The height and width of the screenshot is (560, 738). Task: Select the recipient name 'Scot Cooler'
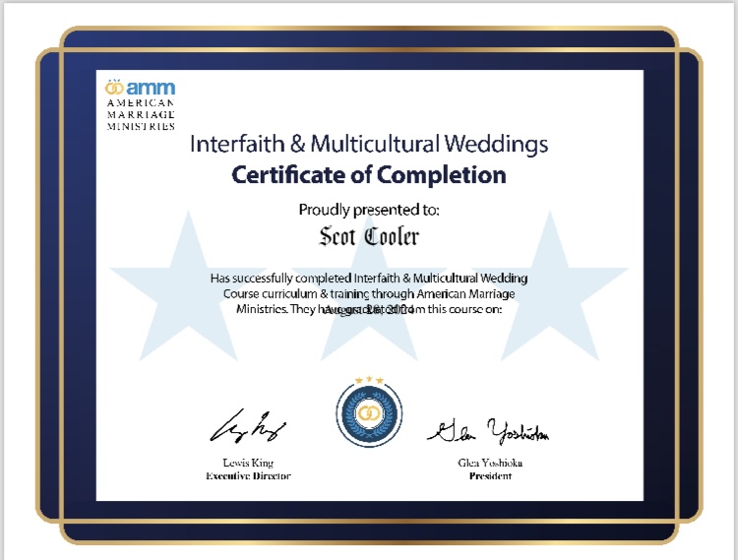[368, 237]
